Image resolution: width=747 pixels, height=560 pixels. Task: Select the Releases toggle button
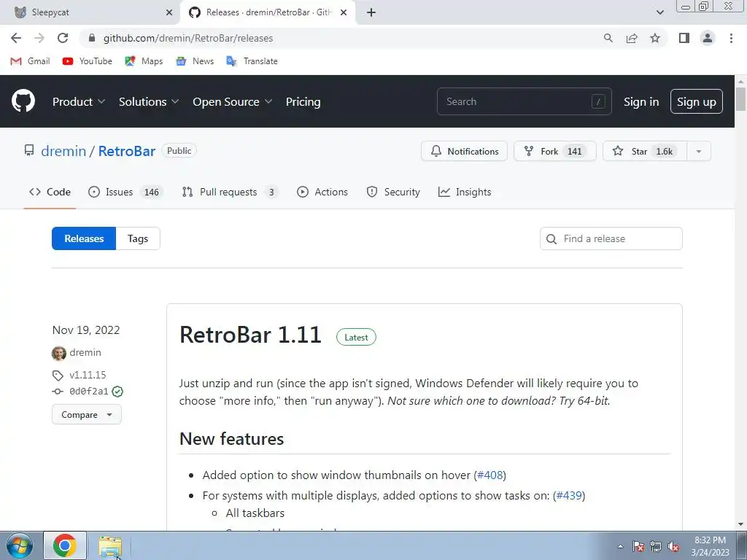tap(84, 238)
